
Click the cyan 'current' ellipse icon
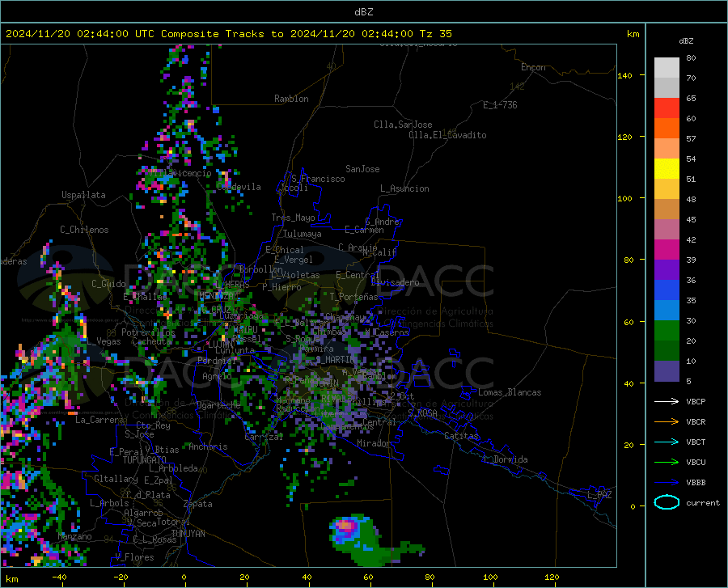tap(667, 502)
